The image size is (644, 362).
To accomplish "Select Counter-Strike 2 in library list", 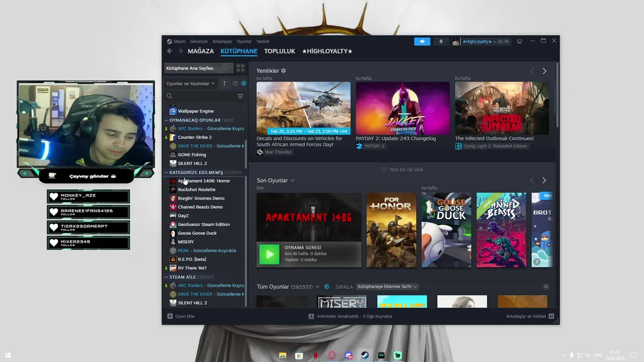I will tap(195, 137).
